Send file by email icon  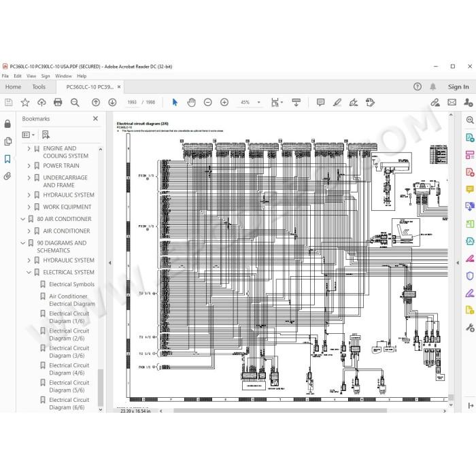(452, 102)
